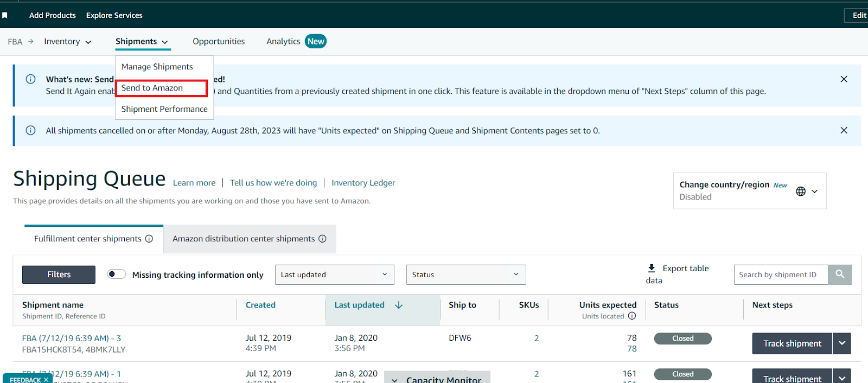Image resolution: width=868 pixels, height=383 pixels.
Task: Close the FEEDBACK tab with its X
Action: [x=46, y=380]
